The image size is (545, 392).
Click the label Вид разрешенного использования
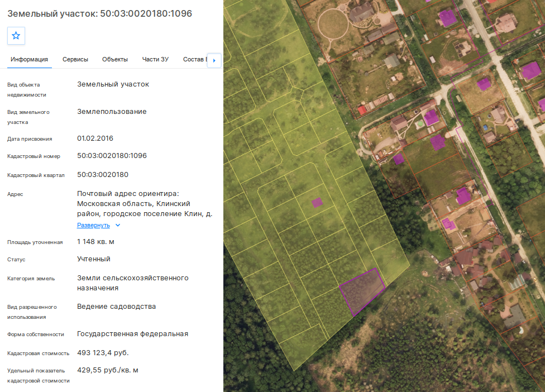tap(32, 312)
